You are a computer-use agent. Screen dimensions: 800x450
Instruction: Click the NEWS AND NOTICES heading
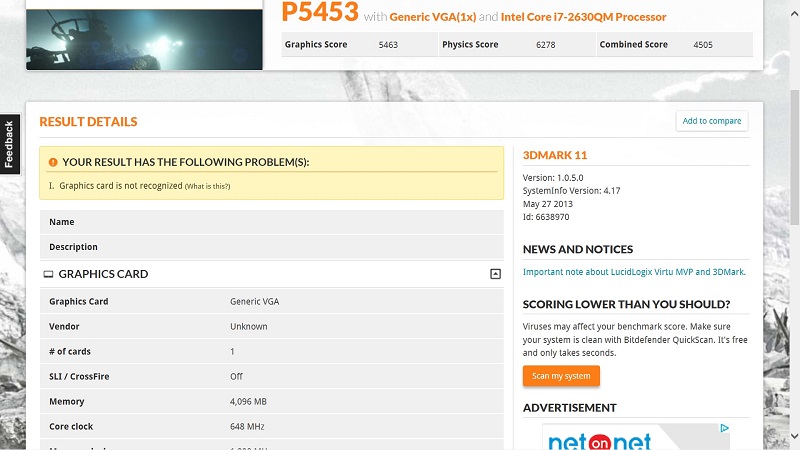point(578,249)
